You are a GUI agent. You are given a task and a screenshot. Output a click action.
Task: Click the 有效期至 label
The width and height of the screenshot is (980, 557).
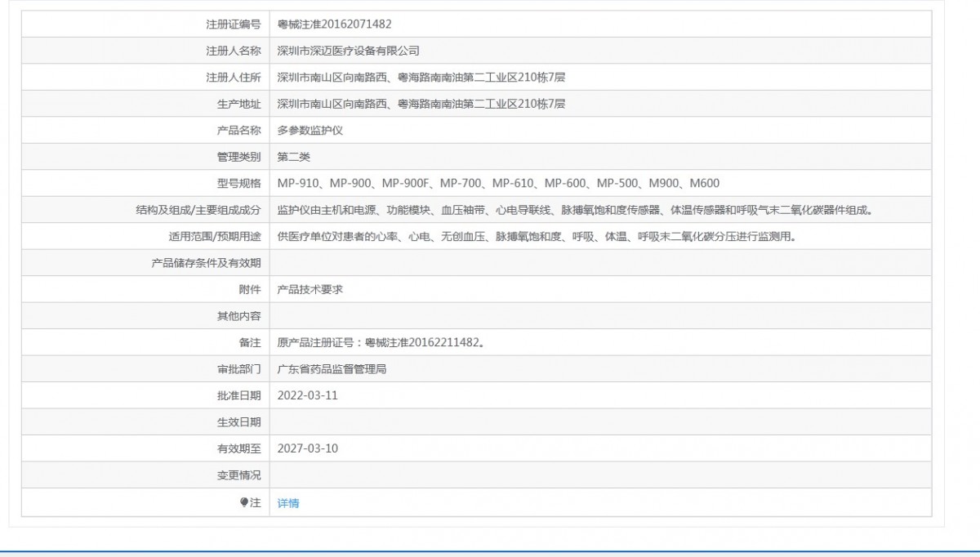239,448
